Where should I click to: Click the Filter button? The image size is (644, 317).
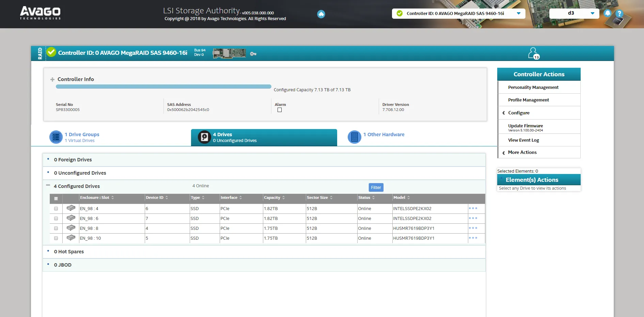pyautogui.click(x=376, y=188)
